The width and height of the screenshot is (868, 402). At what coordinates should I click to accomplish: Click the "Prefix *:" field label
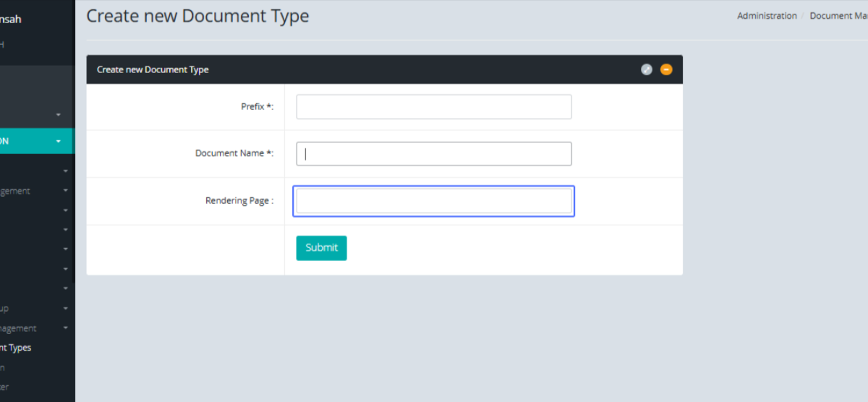pos(257,107)
